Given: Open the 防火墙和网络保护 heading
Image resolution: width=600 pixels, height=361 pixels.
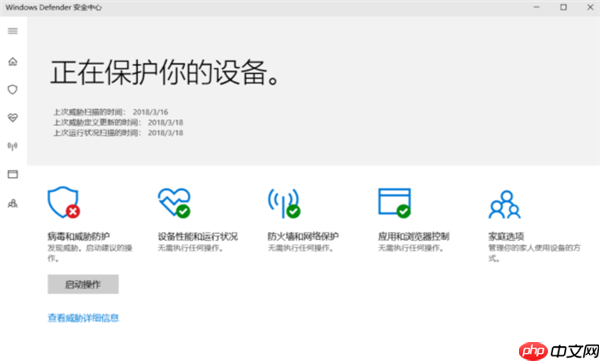Looking at the screenshot, I should [303, 236].
